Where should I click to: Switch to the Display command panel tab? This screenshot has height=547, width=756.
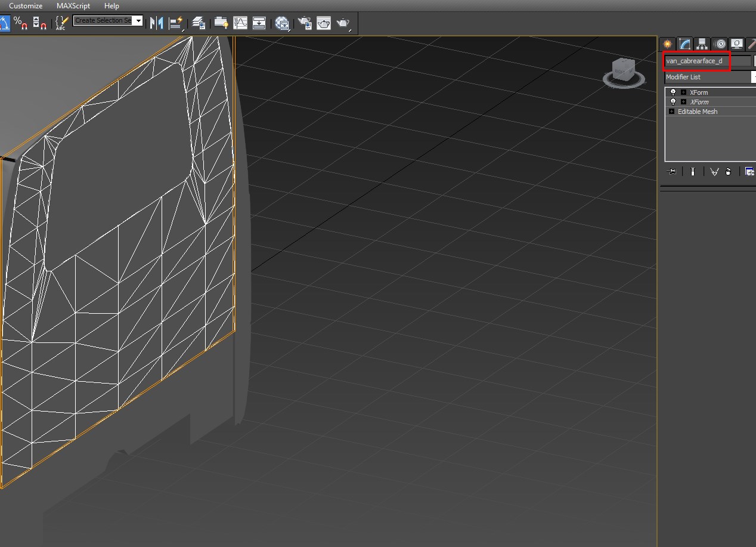[738, 44]
